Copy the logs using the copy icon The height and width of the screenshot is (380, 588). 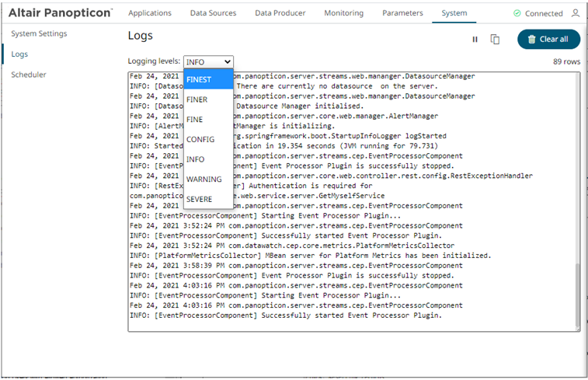pyautogui.click(x=495, y=39)
